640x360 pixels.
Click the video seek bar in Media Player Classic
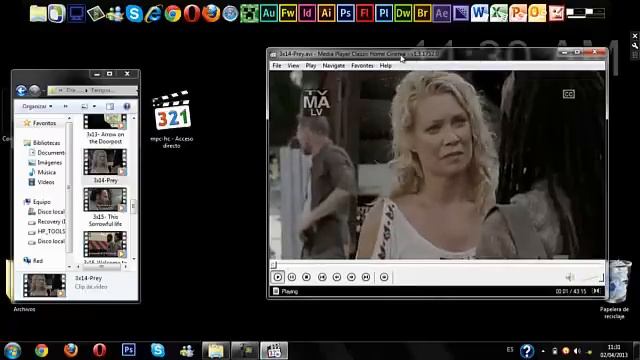[x=437, y=264]
